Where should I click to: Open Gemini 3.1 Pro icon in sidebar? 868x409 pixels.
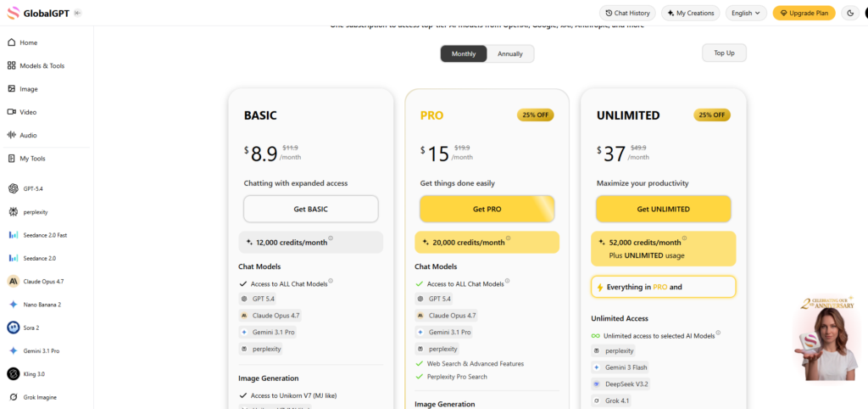[x=14, y=350]
